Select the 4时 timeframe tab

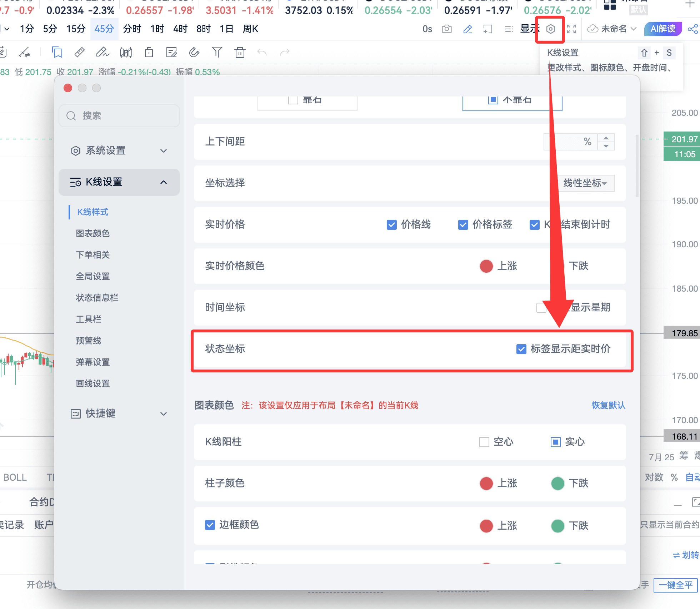point(180,29)
